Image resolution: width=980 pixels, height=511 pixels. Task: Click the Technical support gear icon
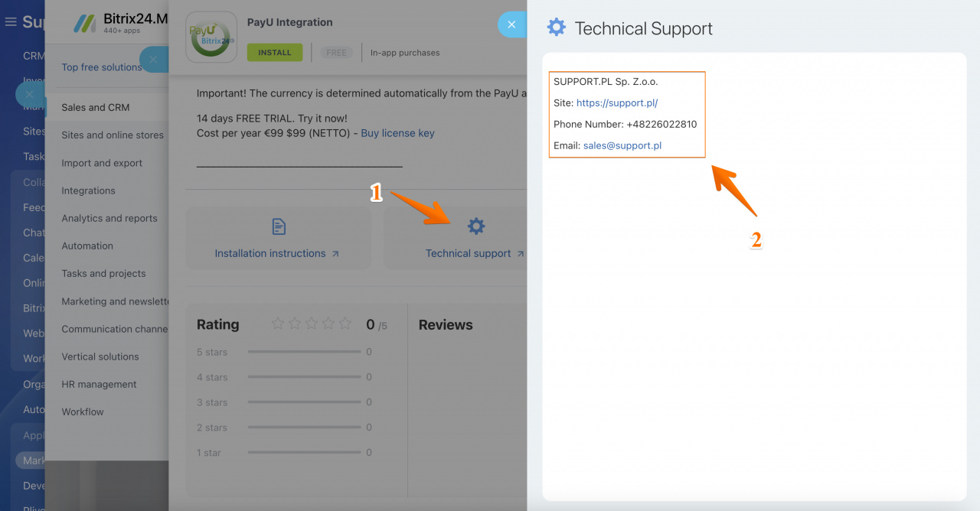476,226
